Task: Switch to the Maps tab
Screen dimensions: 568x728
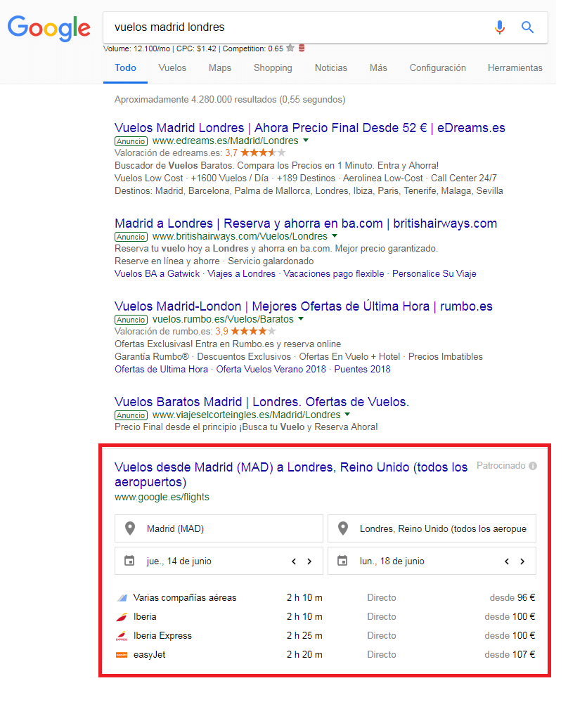Action: pyautogui.click(x=220, y=67)
